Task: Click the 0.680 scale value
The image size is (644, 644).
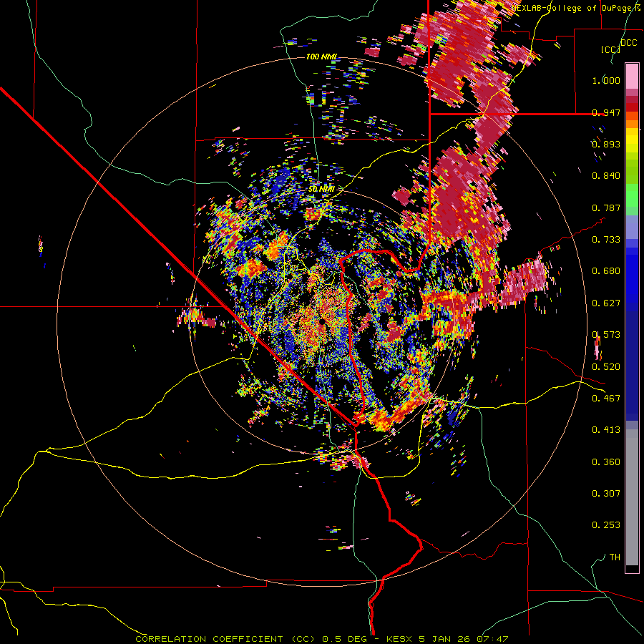Action: (x=606, y=271)
